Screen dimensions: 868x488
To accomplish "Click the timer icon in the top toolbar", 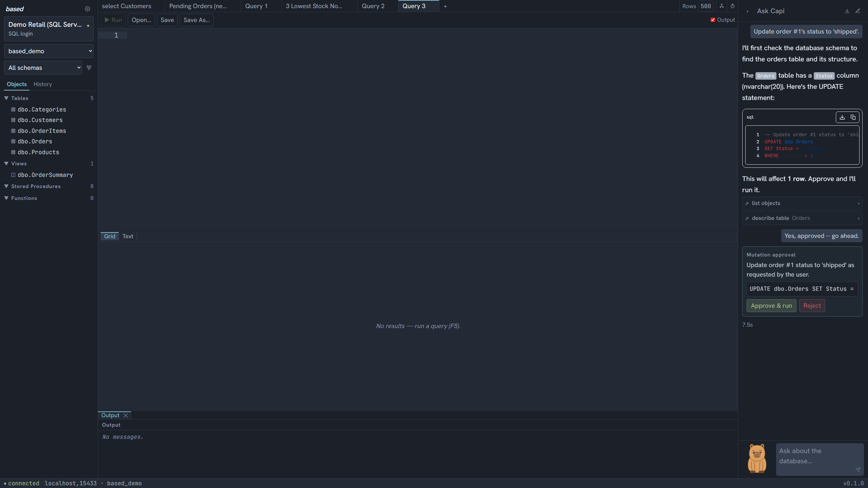I will tap(732, 6).
